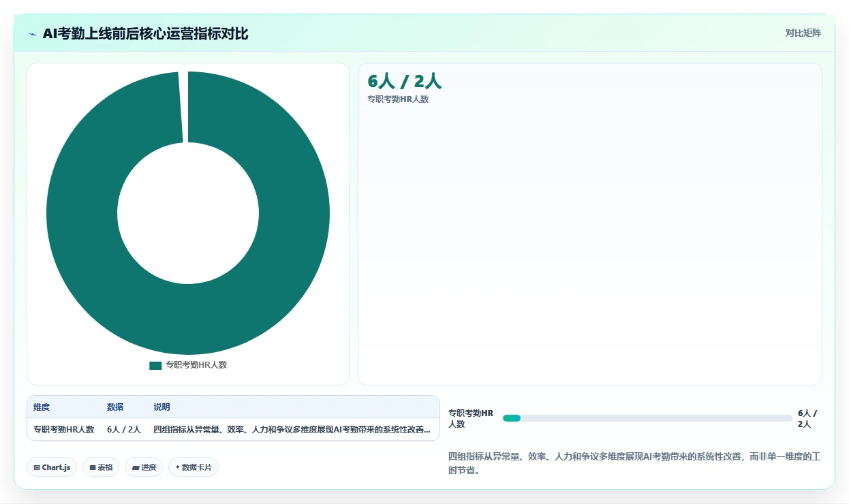Click the sparkle icon in 数据卡片 chip

click(178, 467)
